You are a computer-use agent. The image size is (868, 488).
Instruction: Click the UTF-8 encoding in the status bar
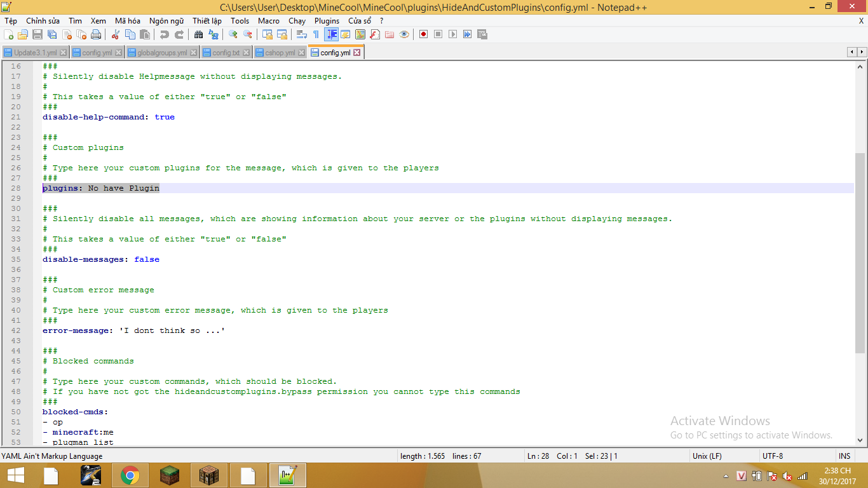pyautogui.click(x=772, y=456)
